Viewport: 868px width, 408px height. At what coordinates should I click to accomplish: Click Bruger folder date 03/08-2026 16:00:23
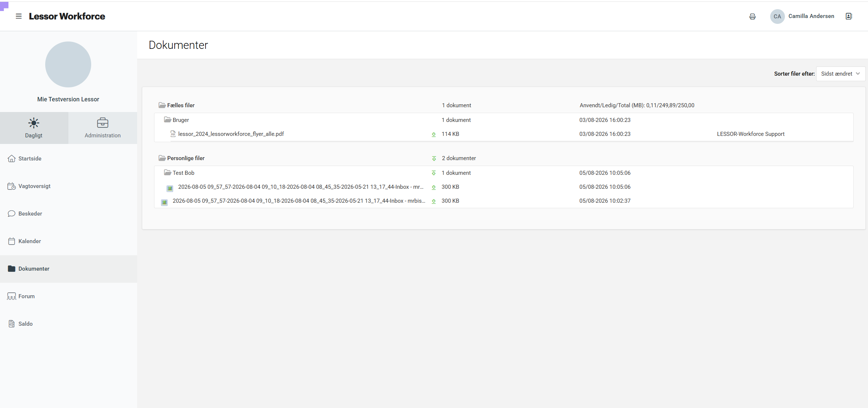[x=605, y=120]
